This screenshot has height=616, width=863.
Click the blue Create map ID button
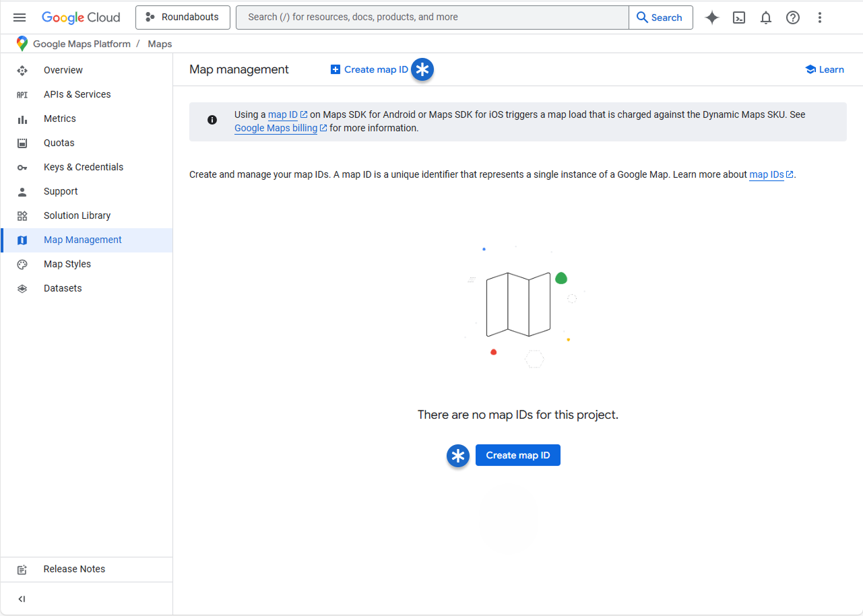point(518,455)
